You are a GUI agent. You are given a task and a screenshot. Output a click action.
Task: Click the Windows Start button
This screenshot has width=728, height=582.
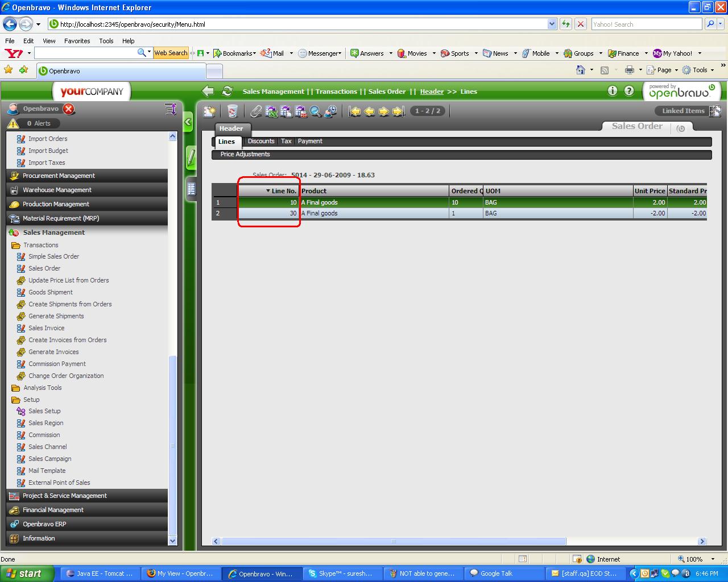pos(27,573)
